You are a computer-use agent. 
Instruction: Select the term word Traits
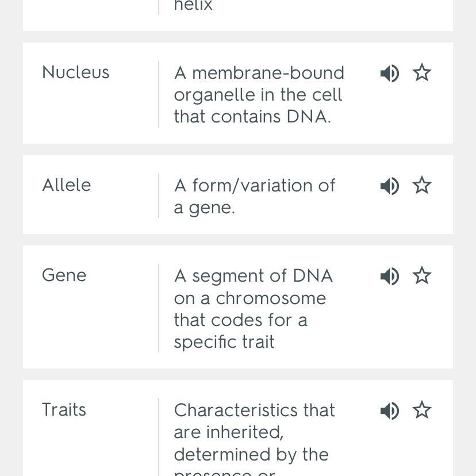pyautogui.click(x=64, y=410)
